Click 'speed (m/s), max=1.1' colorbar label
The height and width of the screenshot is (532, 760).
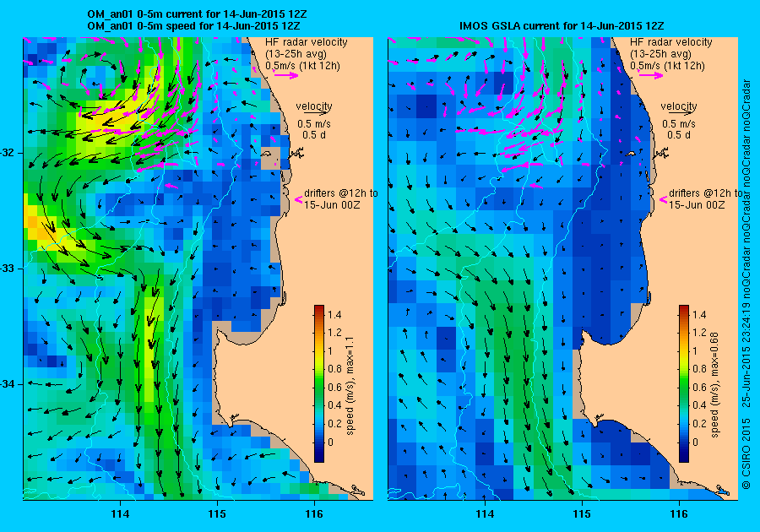click(x=350, y=386)
